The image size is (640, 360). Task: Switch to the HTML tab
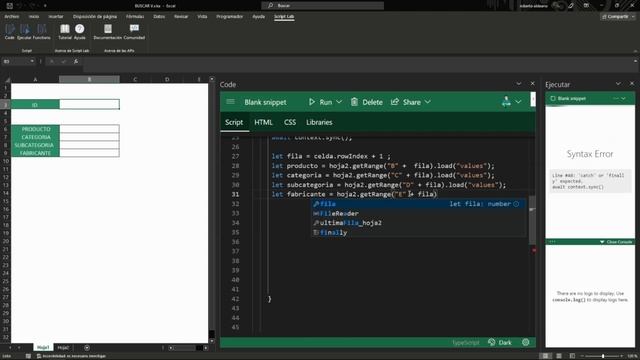tap(263, 122)
